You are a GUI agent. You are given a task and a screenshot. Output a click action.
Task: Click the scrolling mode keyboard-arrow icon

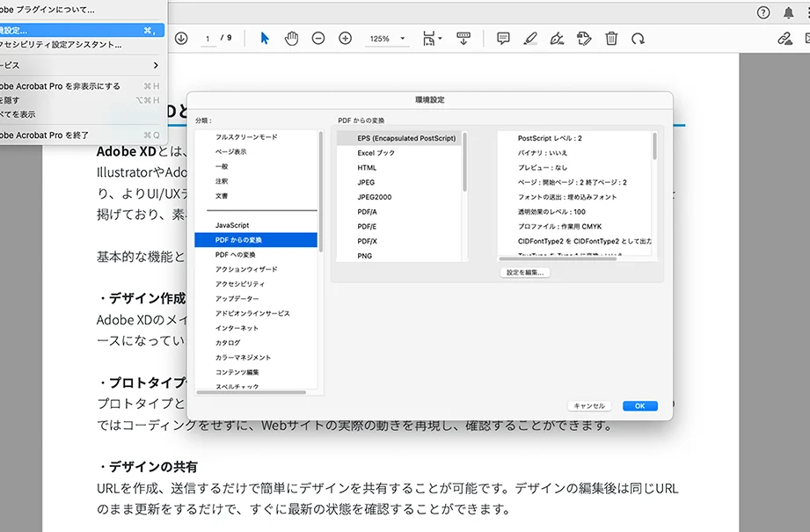click(463, 38)
